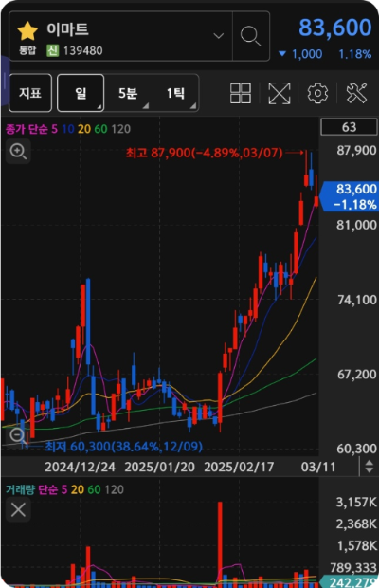Image resolution: width=379 pixels, height=588 pixels.
Task: Expand the 이마트 stock selector dropdown arrow
Action: coord(218,36)
